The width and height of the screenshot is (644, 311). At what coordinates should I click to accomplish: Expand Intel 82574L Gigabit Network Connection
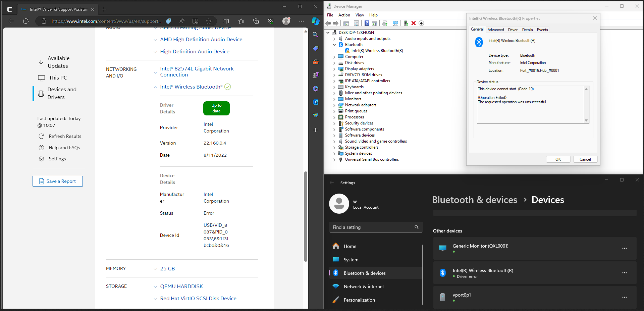point(155,72)
